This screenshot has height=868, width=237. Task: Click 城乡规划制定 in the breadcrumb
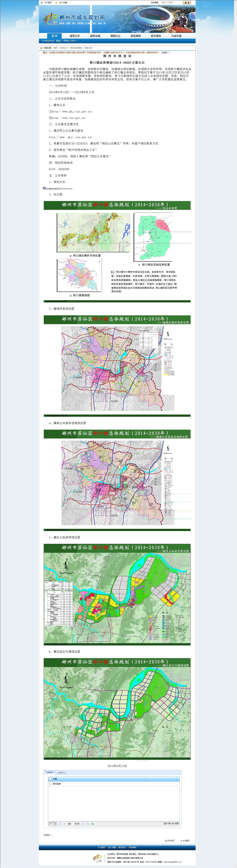[x=76, y=48]
